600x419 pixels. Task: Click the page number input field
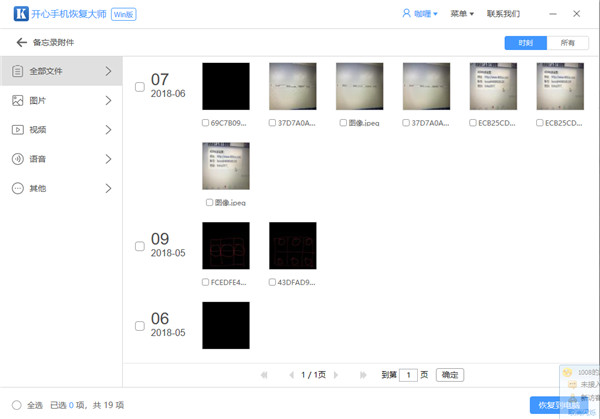point(408,375)
